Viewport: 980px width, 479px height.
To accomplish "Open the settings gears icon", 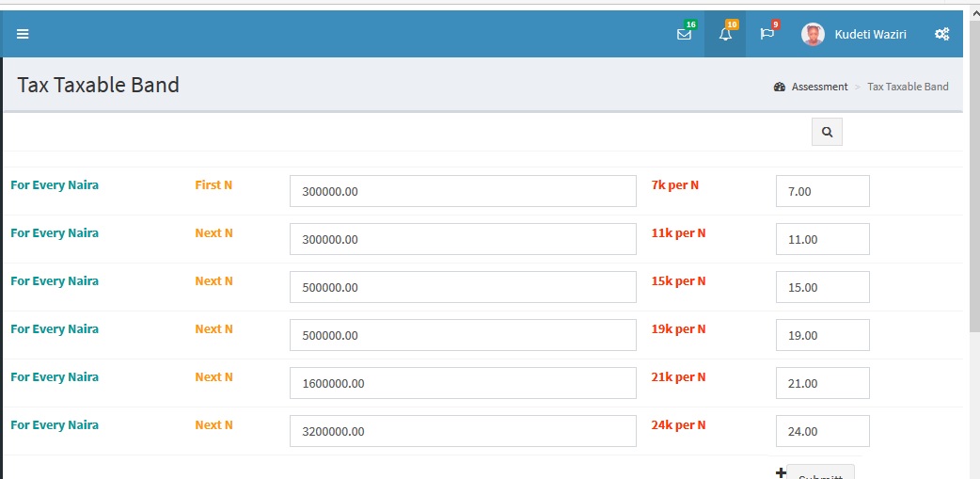I will click(941, 34).
